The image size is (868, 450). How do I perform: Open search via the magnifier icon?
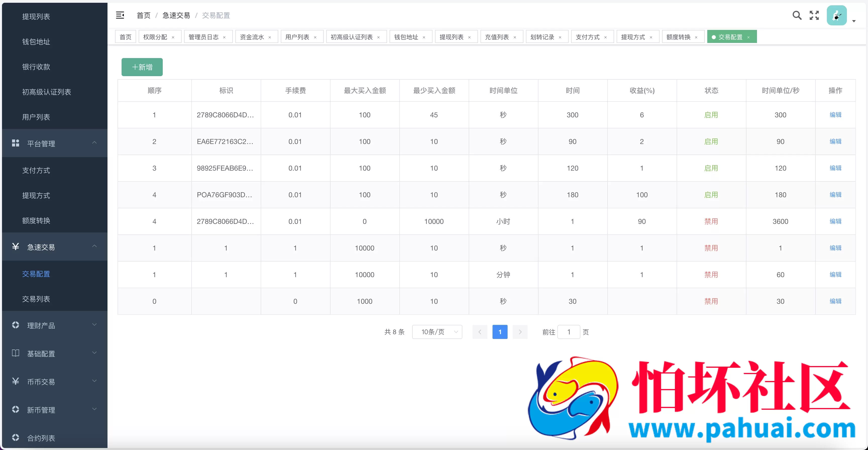pos(797,15)
